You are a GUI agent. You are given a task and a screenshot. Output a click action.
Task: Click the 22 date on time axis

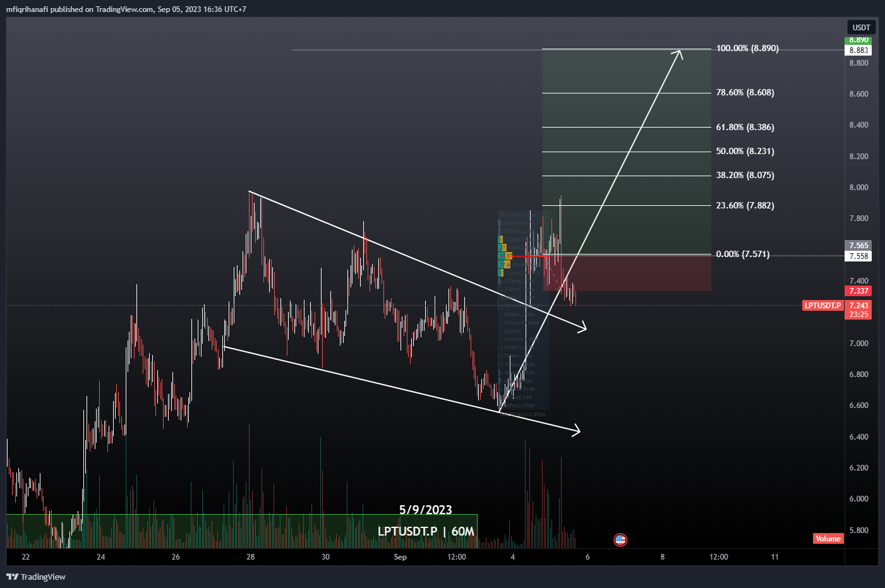pos(26,557)
